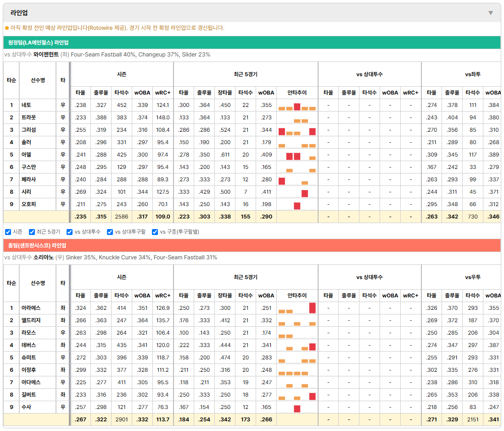The height and width of the screenshot is (431, 504).
Task: Click 아델's hit trend bar chart
Action: tap(297, 155)
